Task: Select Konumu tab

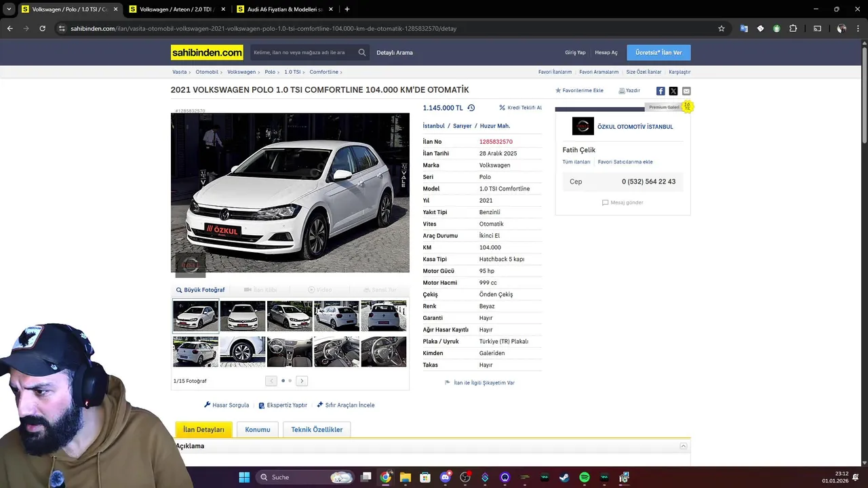Action: click(x=258, y=430)
